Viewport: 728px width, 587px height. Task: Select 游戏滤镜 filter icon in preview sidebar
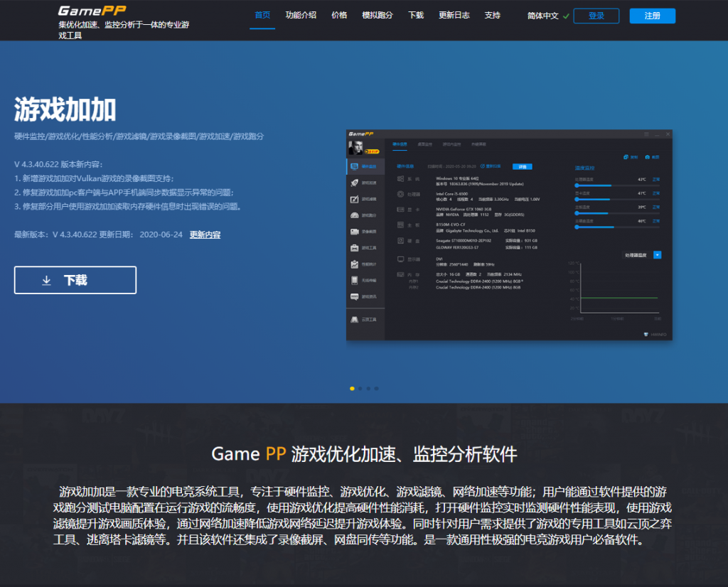[x=355, y=199]
